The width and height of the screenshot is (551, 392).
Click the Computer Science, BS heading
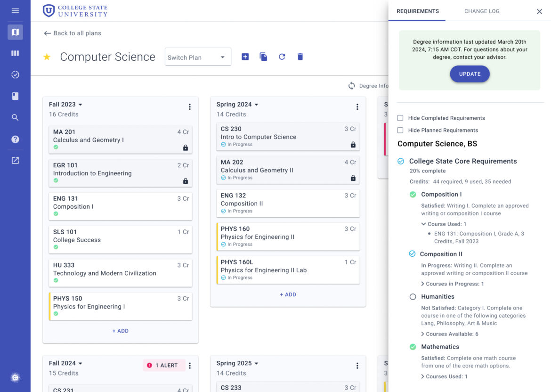(x=437, y=144)
